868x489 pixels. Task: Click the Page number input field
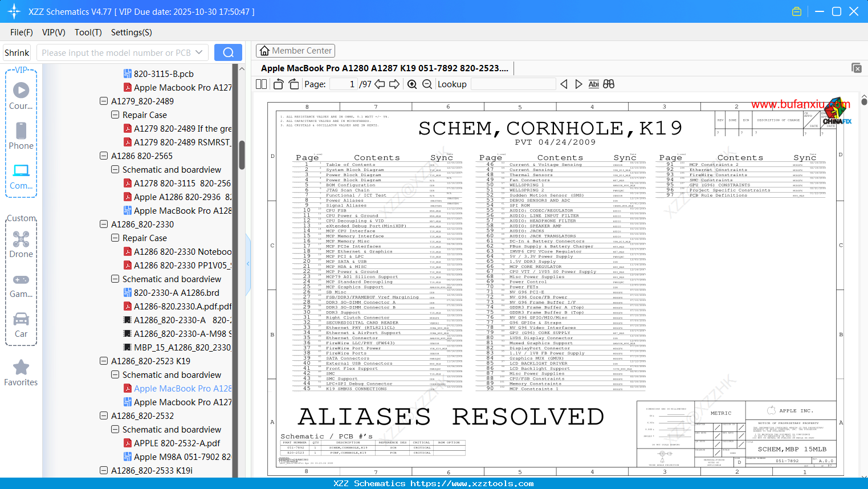click(x=343, y=84)
